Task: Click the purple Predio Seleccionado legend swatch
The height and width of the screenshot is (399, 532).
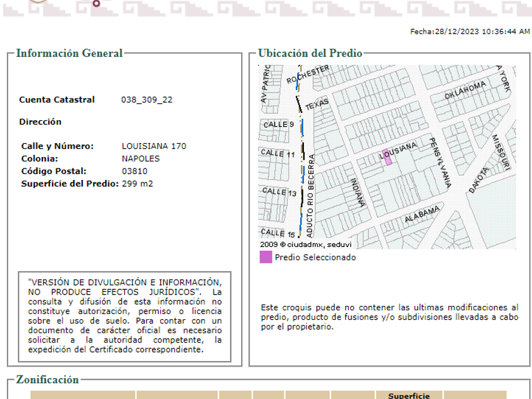Action: coord(266,257)
